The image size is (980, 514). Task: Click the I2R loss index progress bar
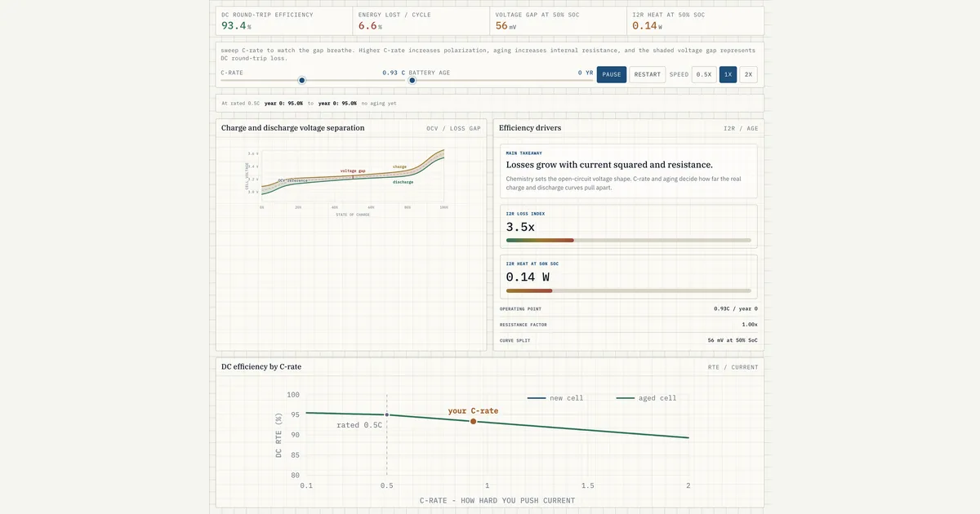[x=629, y=241]
